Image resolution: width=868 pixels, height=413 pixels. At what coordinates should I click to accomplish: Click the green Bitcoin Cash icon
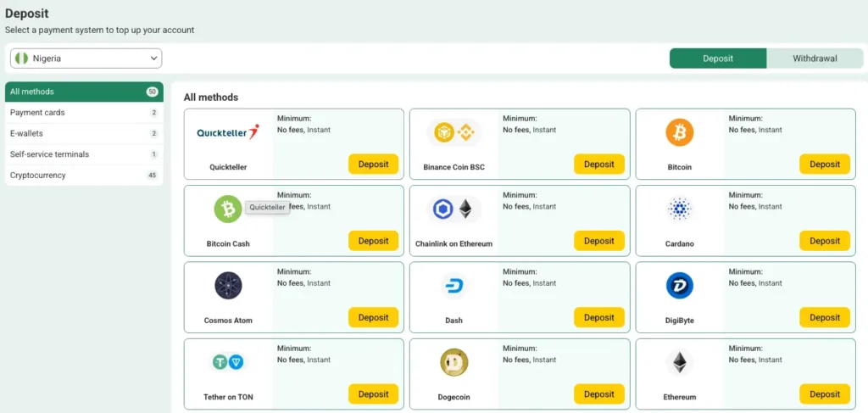click(x=228, y=209)
